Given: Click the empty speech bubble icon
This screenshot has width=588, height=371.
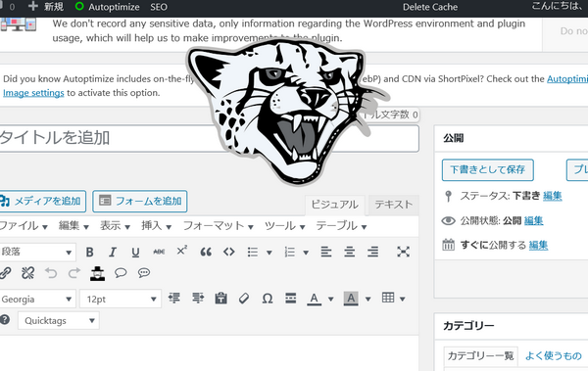Looking at the screenshot, I should tap(121, 272).
